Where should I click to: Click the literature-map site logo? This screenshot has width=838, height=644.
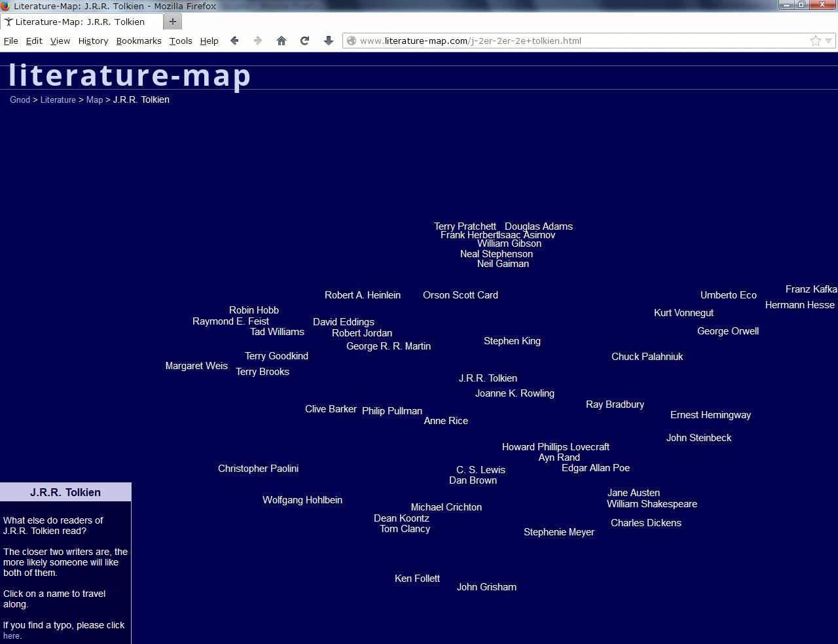[x=130, y=75]
